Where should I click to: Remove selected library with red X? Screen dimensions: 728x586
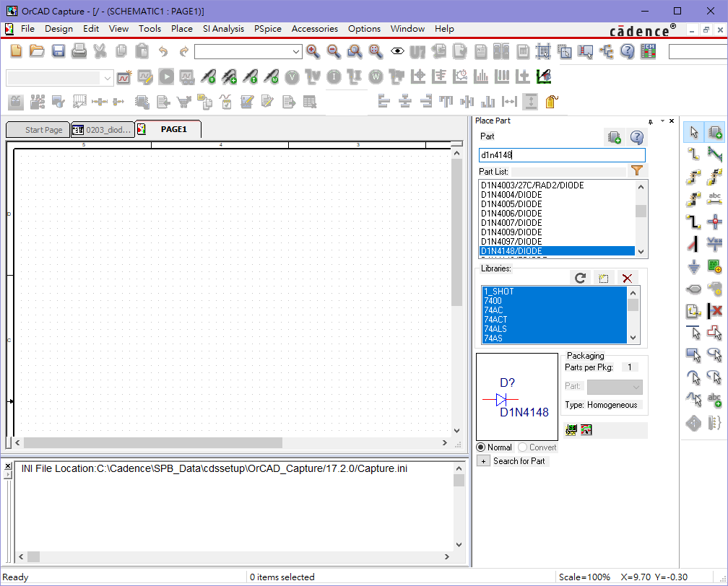click(627, 278)
